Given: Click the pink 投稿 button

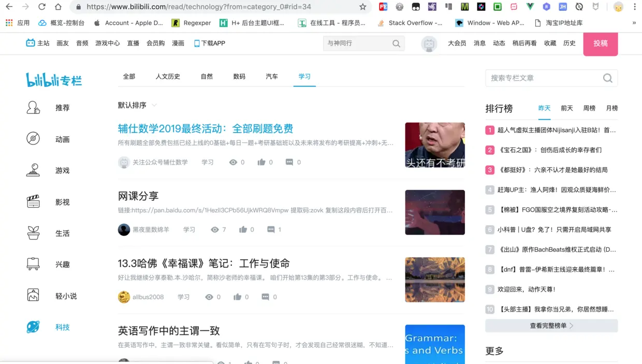Looking at the screenshot, I should coord(601,43).
